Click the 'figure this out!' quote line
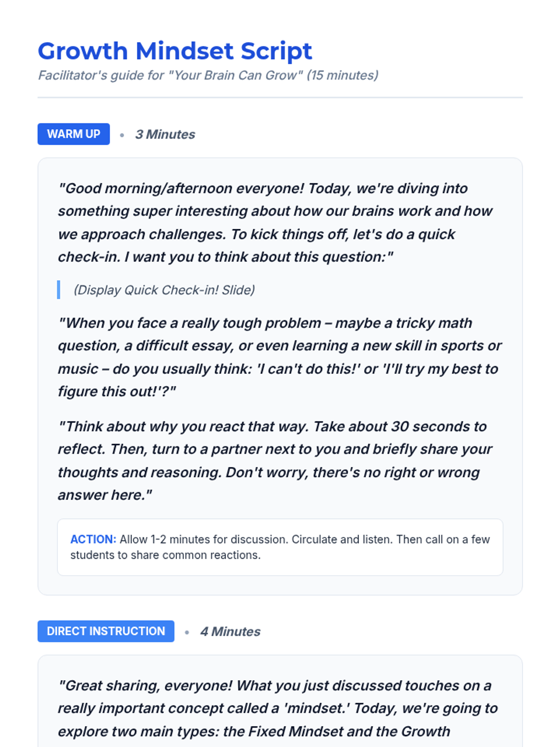 [x=117, y=391]
